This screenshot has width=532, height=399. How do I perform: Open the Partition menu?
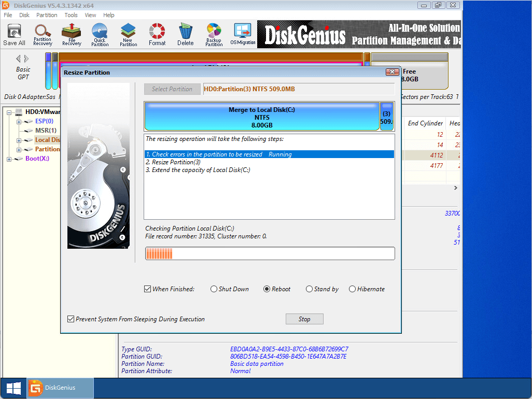click(47, 15)
